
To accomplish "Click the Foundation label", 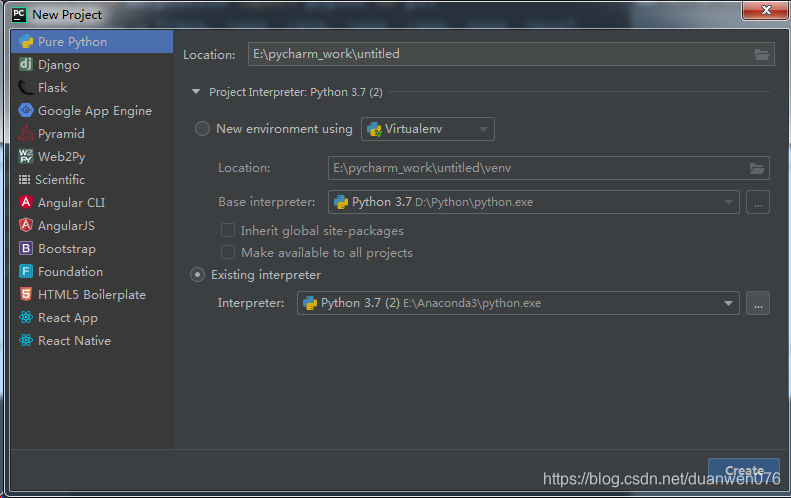I will (x=70, y=271).
